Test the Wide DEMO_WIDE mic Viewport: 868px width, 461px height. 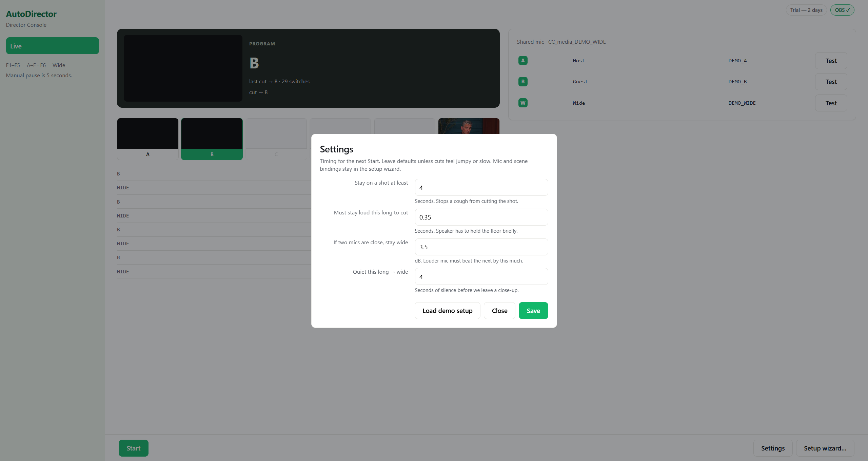point(831,103)
